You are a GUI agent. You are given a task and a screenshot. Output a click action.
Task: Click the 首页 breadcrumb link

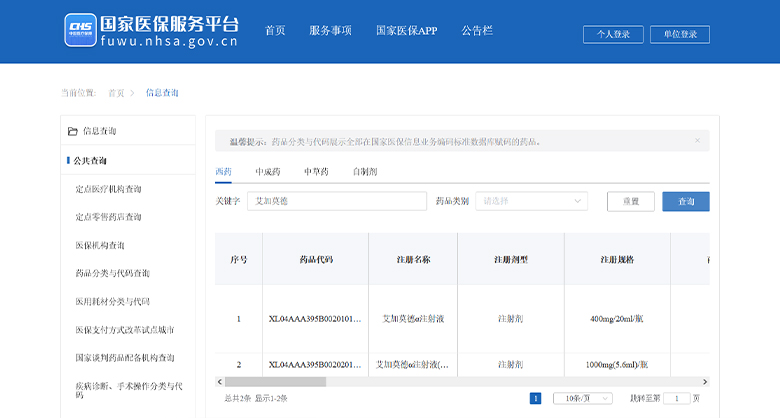116,93
